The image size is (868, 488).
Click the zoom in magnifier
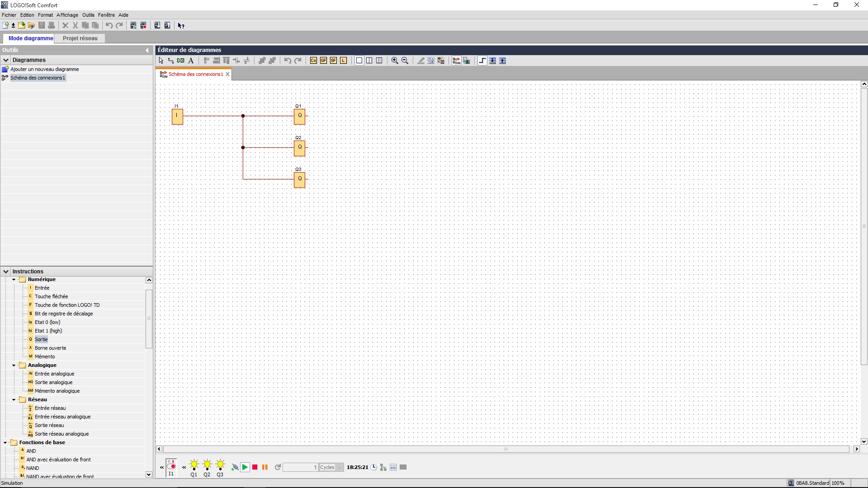click(x=395, y=61)
